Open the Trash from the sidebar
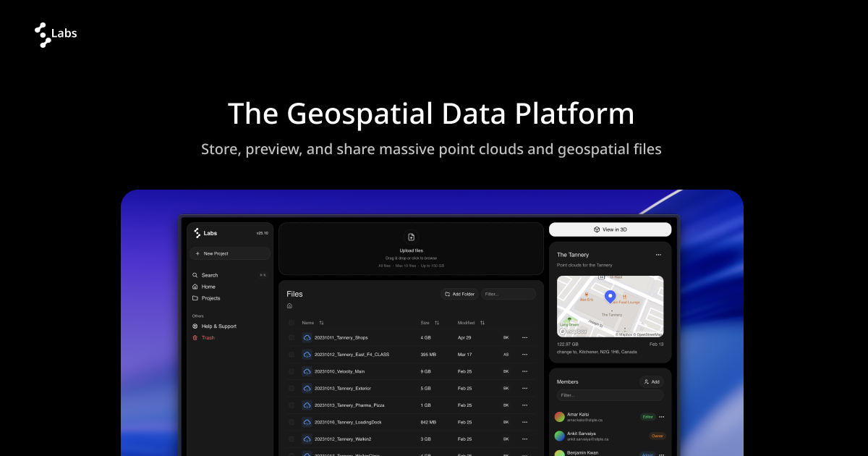 194,337
